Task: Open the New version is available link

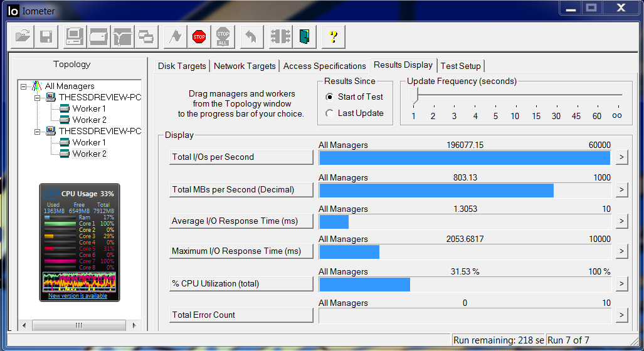Action: pyautogui.click(x=78, y=296)
